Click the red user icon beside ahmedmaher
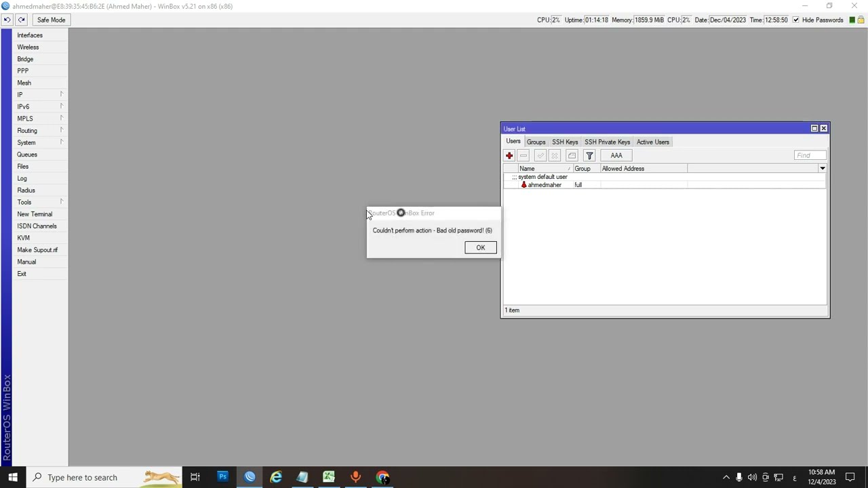The height and width of the screenshot is (488, 868). (x=524, y=185)
